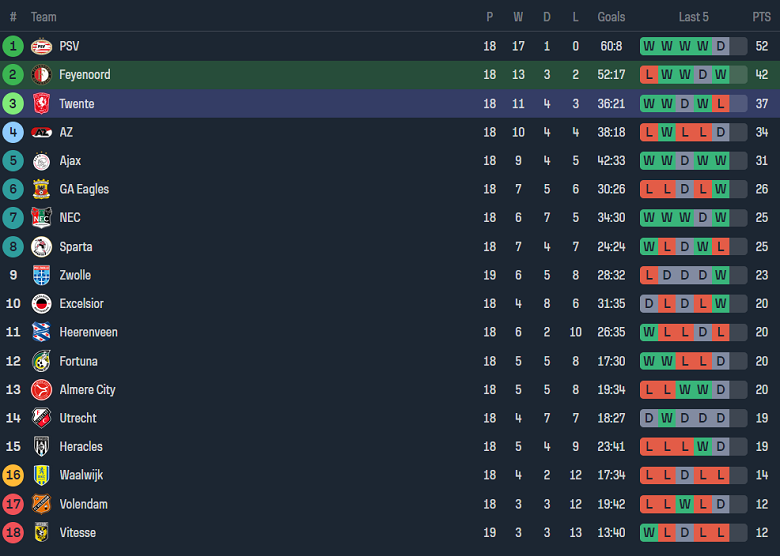Viewport: 780px width, 556px height.
Task: Click the Heerenveen club crest icon
Action: [x=41, y=332]
